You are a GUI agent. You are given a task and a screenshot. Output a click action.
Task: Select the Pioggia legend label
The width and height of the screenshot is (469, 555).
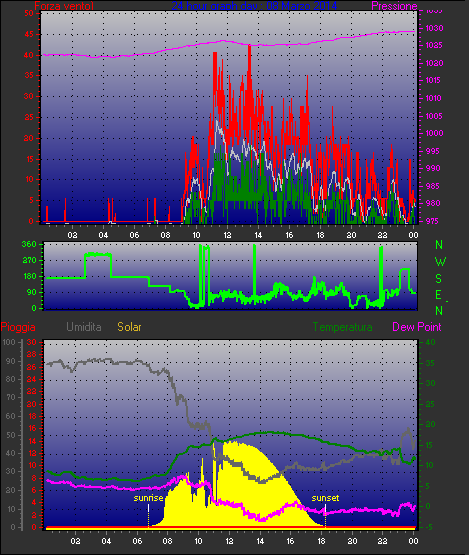pos(18,327)
